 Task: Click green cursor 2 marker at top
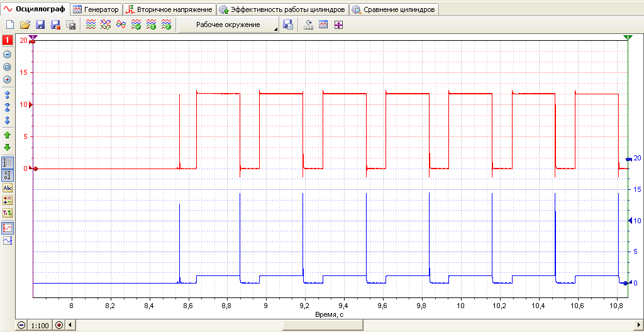[628, 37]
